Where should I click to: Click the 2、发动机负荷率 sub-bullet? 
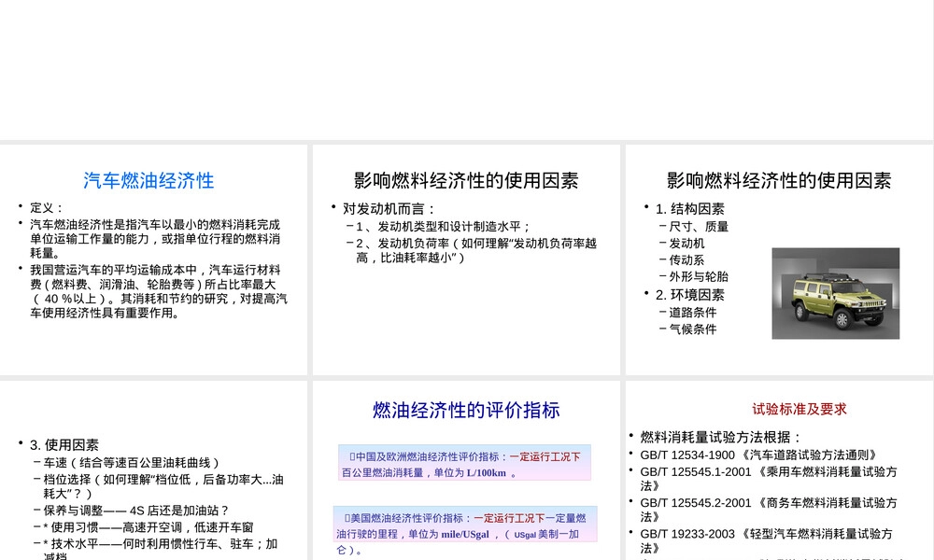click(475, 250)
